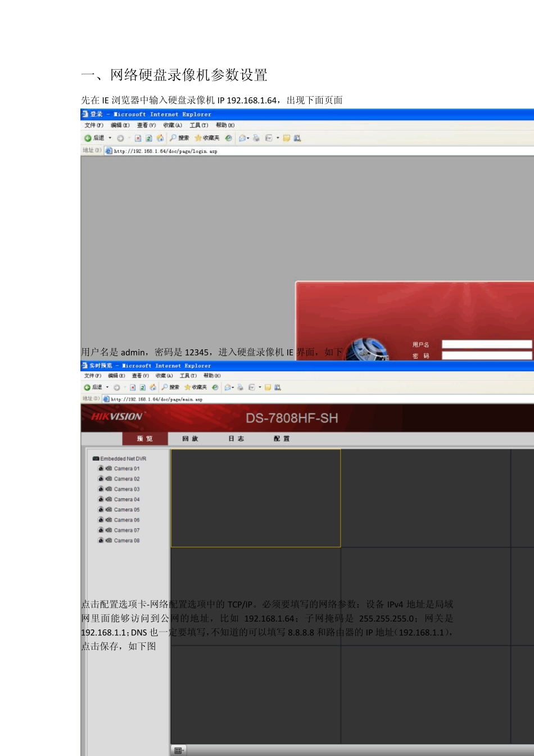Viewport: 534px width, 756px height.
Task: Click Home icon in the 登录 window
Action: click(160, 138)
